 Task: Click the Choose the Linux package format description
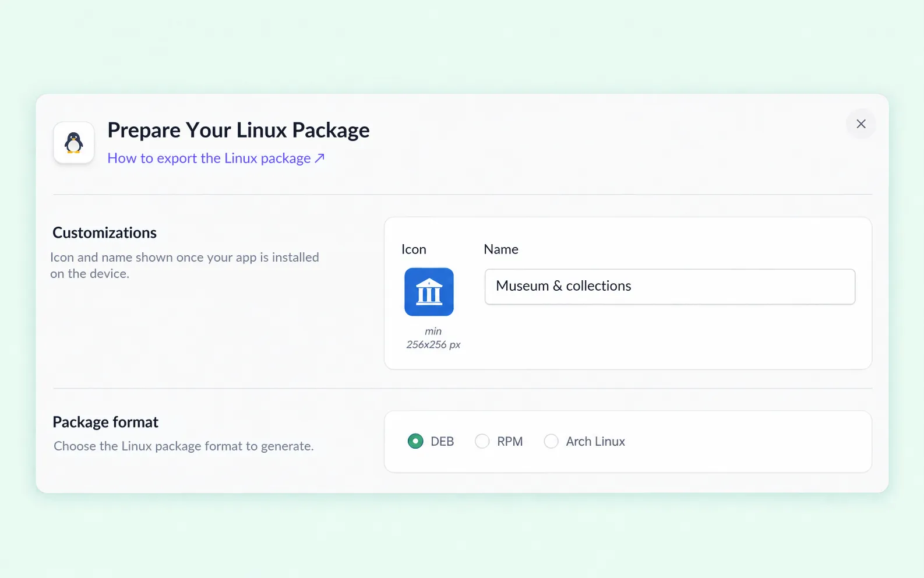tap(184, 446)
